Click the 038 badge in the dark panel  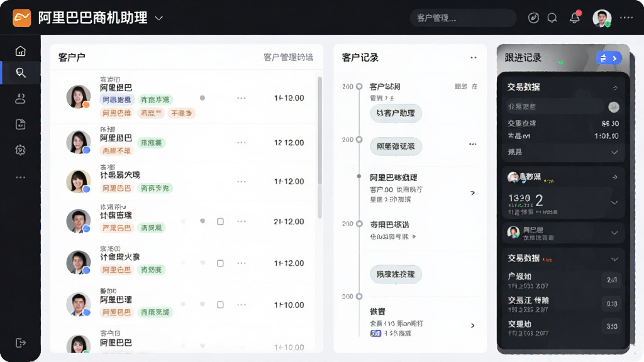pos(612,304)
